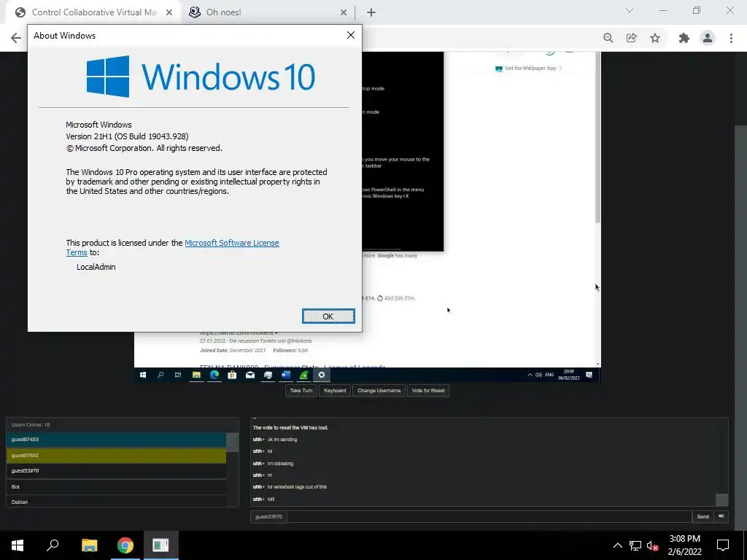Click the VM Start button inside the stream

point(142,375)
